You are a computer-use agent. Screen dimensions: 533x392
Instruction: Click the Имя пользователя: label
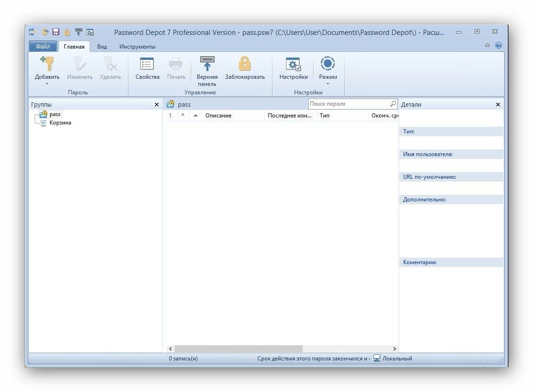[428, 154]
